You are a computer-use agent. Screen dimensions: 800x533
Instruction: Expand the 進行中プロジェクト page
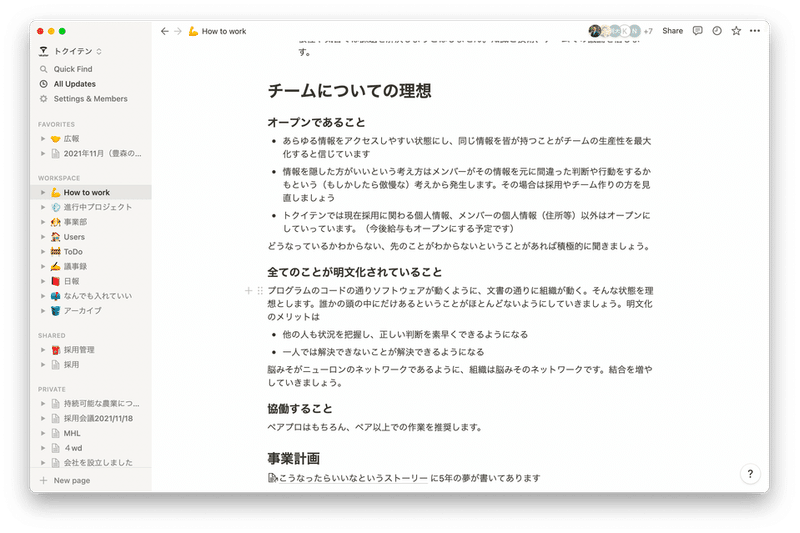click(43, 207)
